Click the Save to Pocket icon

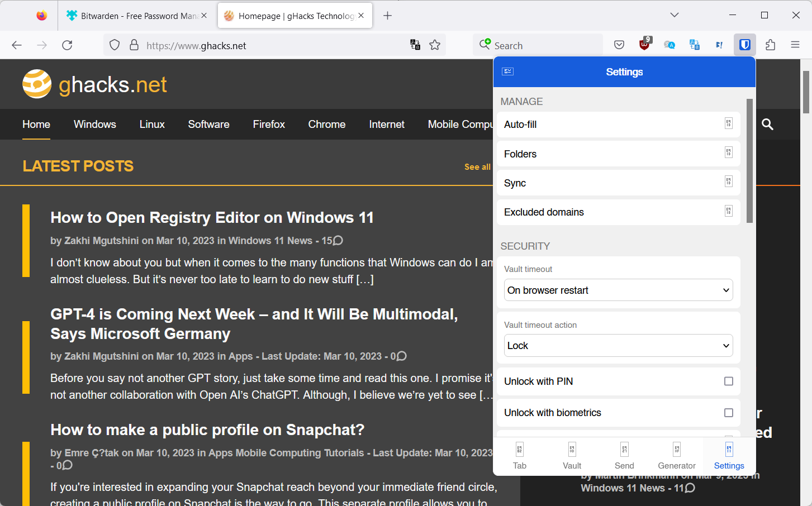[619, 45]
